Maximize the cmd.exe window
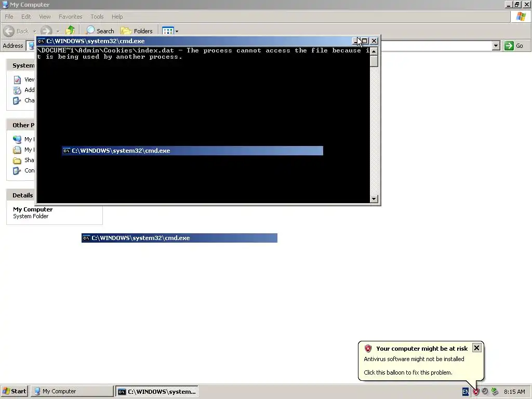 (x=364, y=41)
